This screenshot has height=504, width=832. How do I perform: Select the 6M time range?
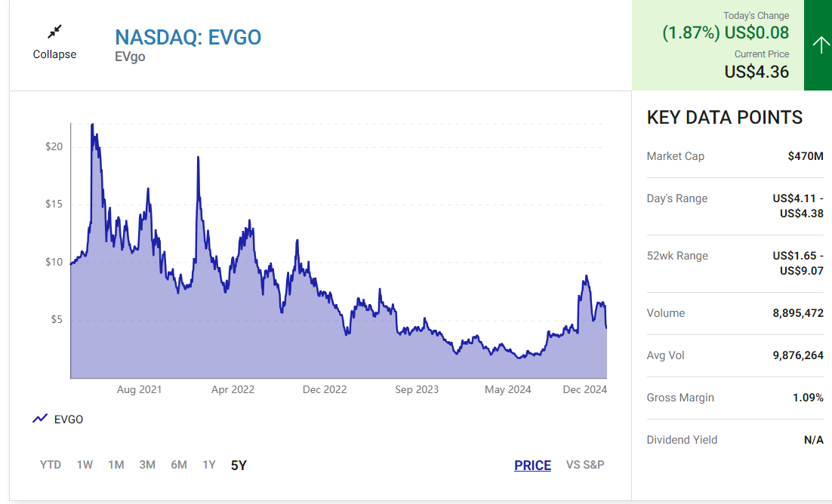point(179,465)
